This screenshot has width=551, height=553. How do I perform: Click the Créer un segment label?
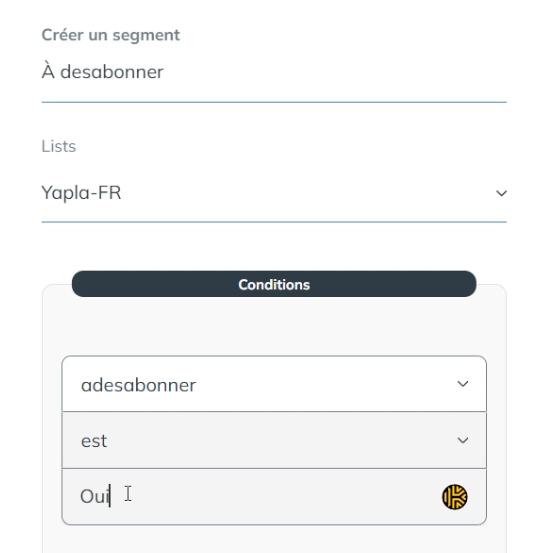(x=111, y=35)
